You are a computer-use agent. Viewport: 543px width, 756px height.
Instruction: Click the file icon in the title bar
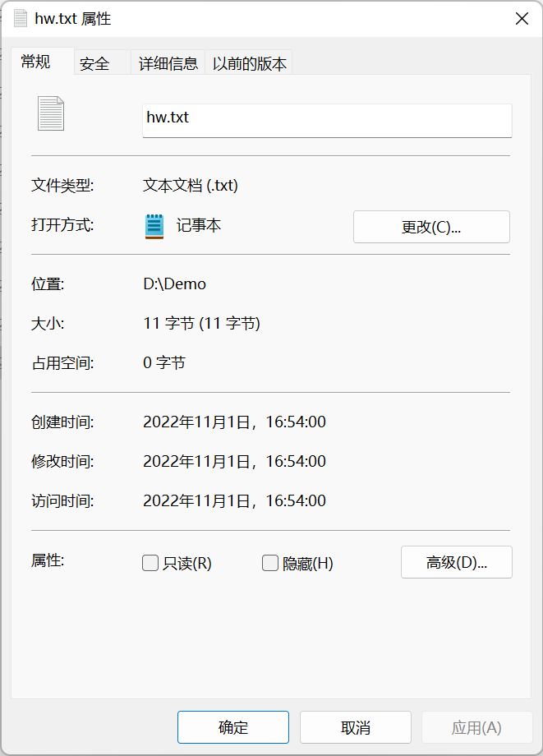point(21,19)
